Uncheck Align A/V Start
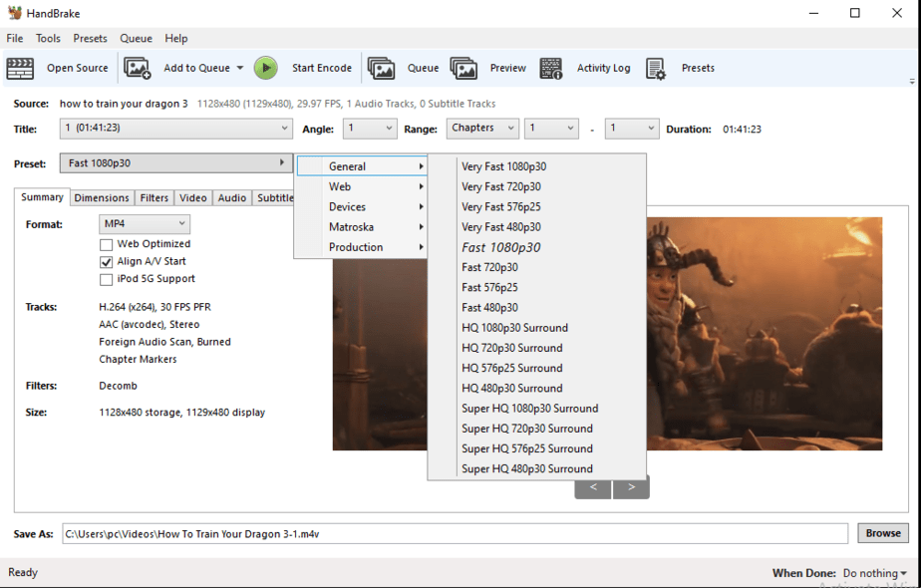 tap(106, 262)
